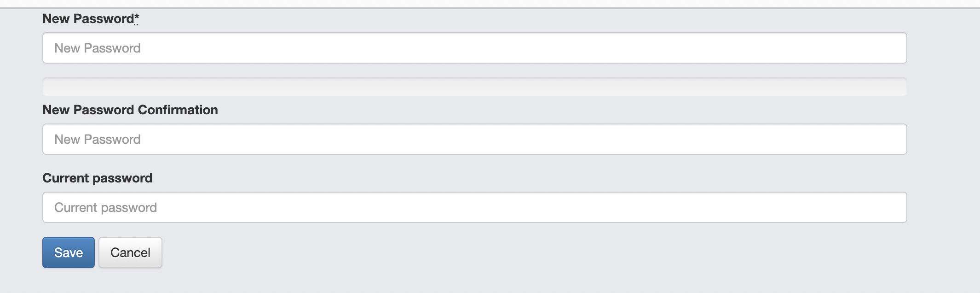Focus the New Password input field
Viewport: 980px width, 293px height.
[x=474, y=48]
